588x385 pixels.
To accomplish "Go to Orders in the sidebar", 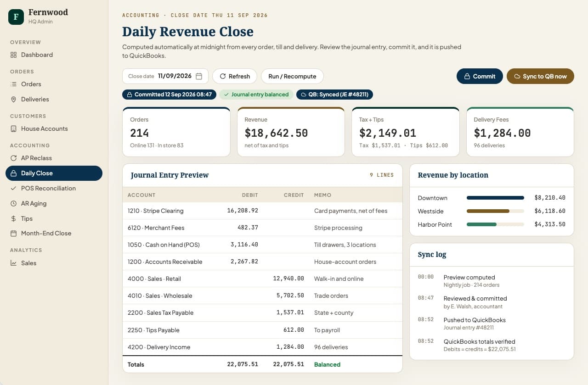I will [54, 84].
